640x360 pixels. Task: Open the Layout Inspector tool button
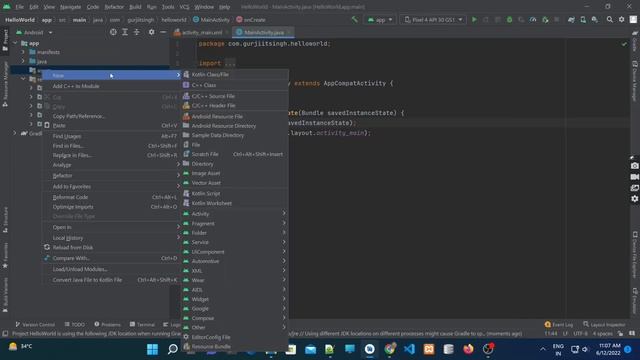(x=604, y=324)
